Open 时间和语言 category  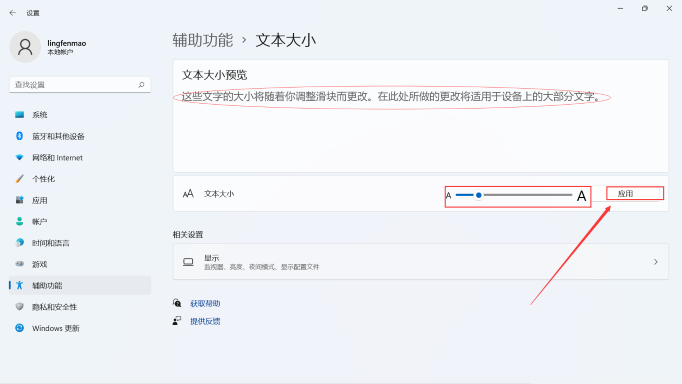(x=80, y=243)
